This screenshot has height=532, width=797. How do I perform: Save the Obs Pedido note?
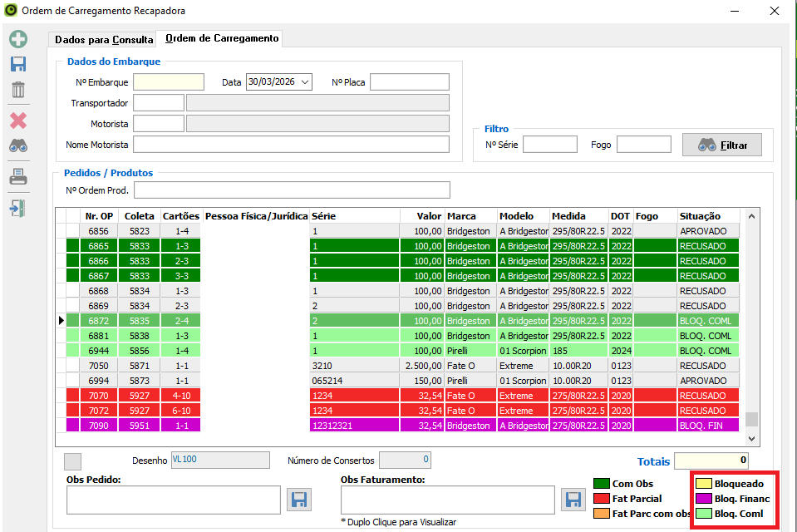click(299, 500)
